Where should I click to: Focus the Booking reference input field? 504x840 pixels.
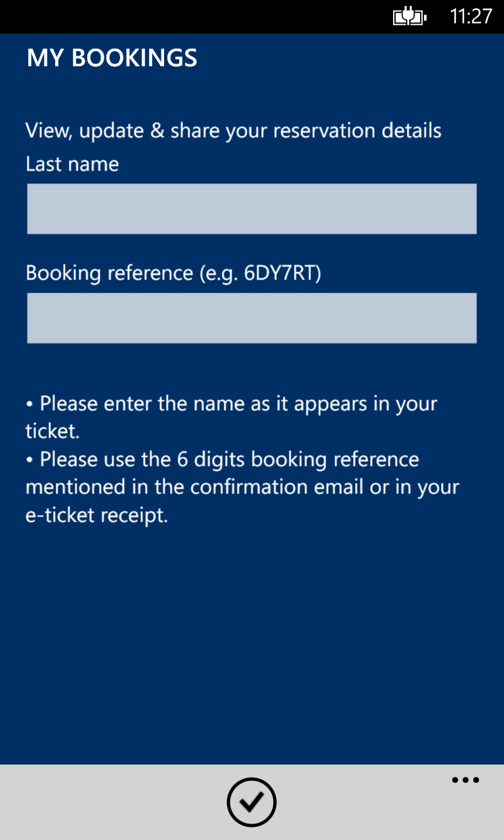251,318
